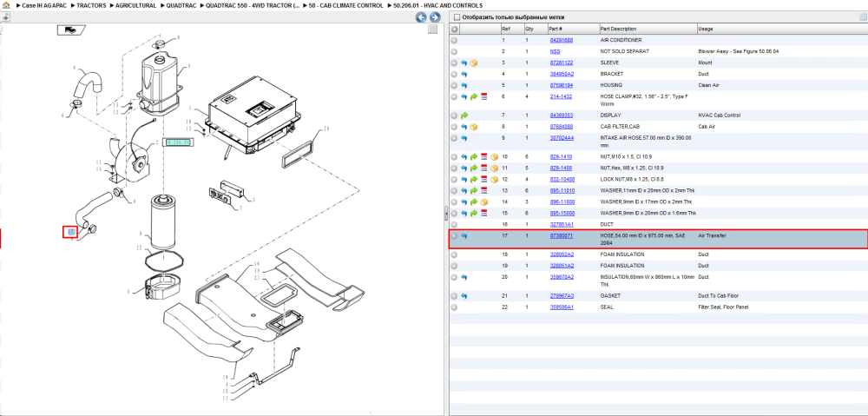Viewport: 868px width, 416px height.
Task: Click the column settings icon above Usage column
Action: 863,17
